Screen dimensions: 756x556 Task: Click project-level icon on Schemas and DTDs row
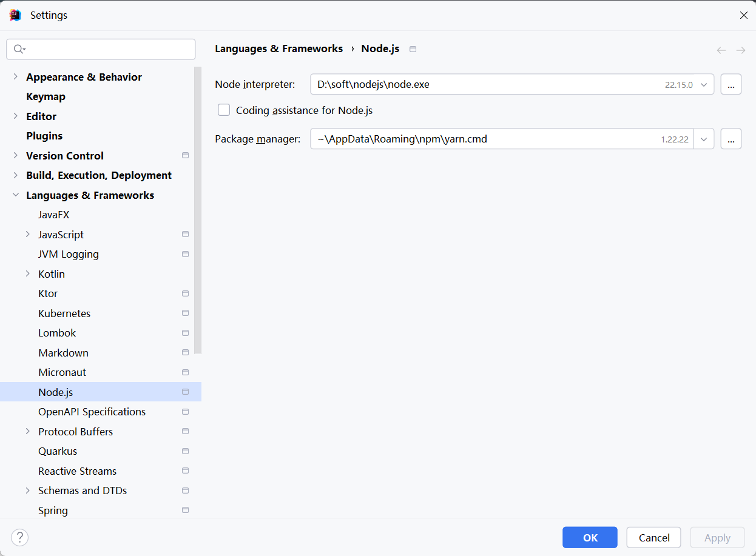pyautogui.click(x=186, y=491)
